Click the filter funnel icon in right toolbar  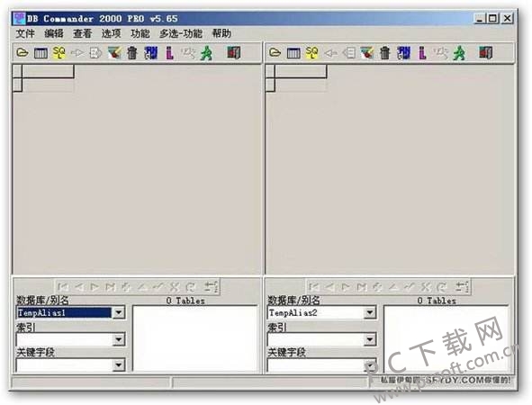(366, 53)
